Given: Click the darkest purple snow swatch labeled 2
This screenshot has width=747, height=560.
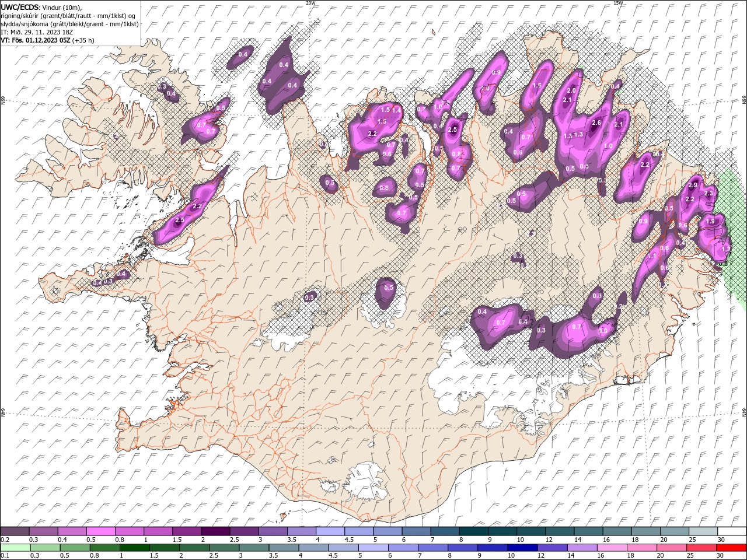Looking at the screenshot, I should 215,531.
